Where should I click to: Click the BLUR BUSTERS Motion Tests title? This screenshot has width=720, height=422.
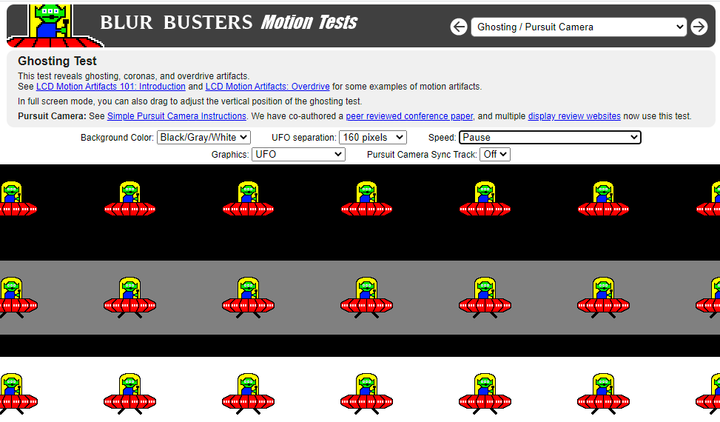coord(229,23)
